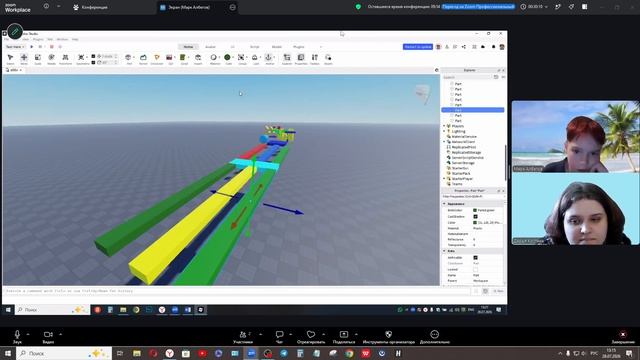Expand the StarterPlayer node

click(444, 179)
